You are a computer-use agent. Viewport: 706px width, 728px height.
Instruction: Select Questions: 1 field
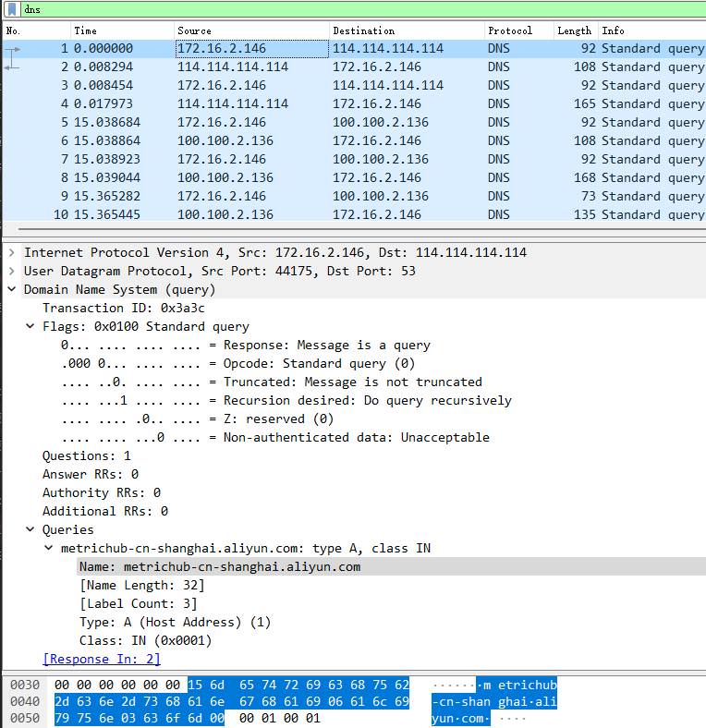click(x=86, y=456)
